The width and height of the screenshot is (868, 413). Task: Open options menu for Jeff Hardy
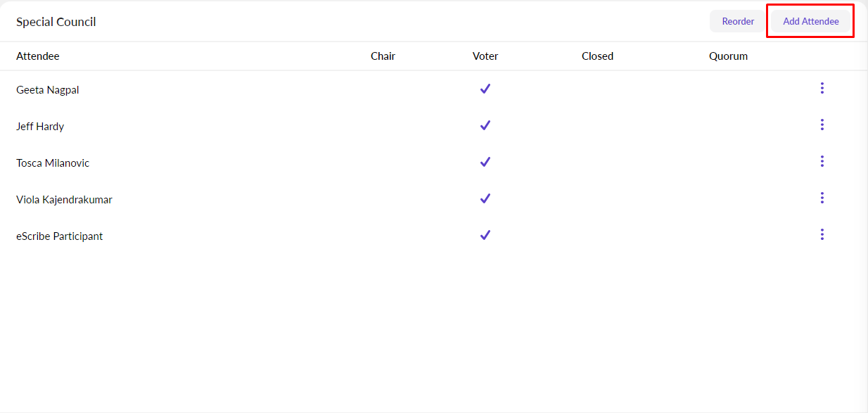click(x=822, y=125)
